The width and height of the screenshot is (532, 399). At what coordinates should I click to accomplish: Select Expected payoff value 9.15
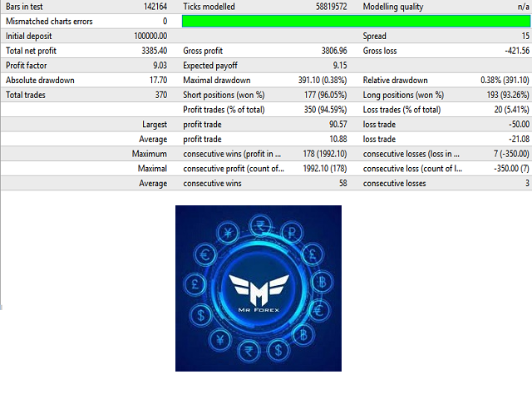[x=340, y=65]
